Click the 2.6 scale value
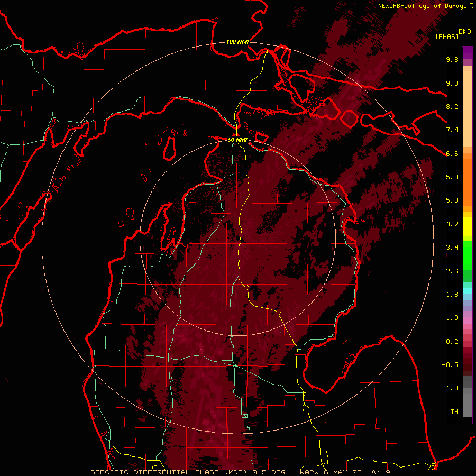Viewport: 476px width, 476px height. click(452, 271)
